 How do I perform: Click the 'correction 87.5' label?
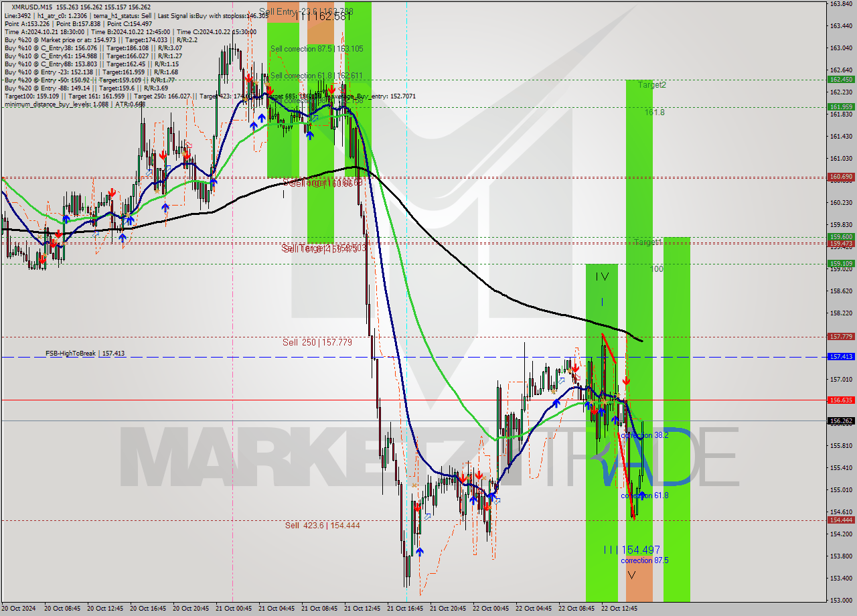tap(645, 560)
